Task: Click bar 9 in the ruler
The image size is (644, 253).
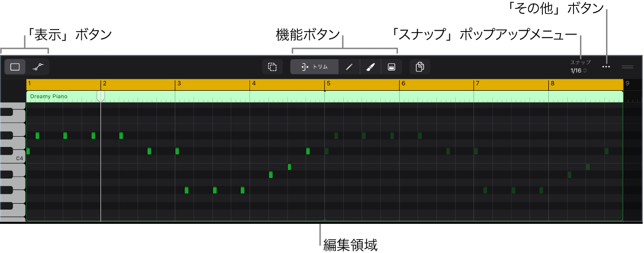Action: point(627,83)
